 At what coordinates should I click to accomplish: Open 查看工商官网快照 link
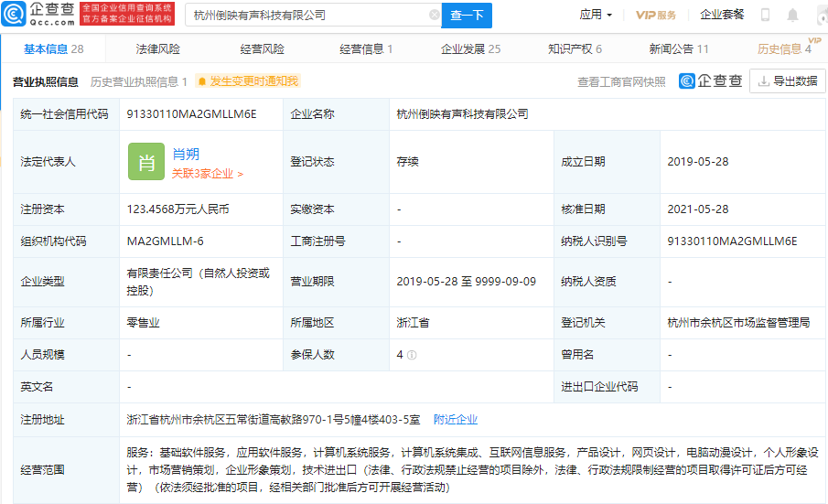[621, 81]
